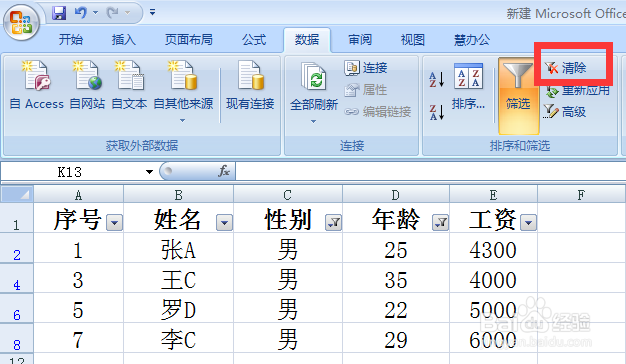Image resolution: width=626 pixels, height=364 pixels.
Task: Select row 2 header
Action: [x=17, y=248]
